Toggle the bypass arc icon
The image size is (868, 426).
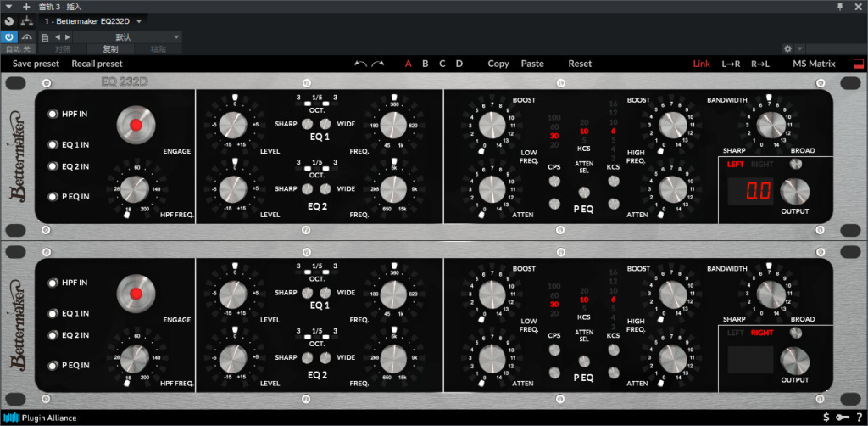27,37
